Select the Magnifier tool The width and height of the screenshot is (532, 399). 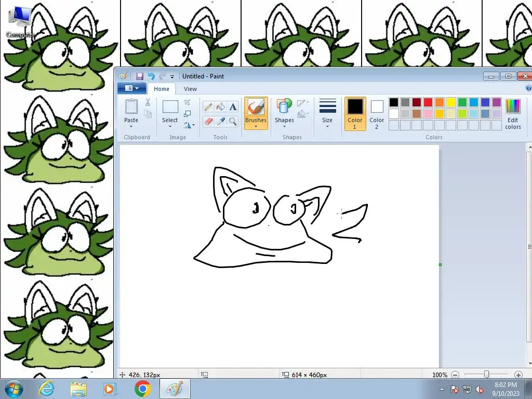(233, 121)
